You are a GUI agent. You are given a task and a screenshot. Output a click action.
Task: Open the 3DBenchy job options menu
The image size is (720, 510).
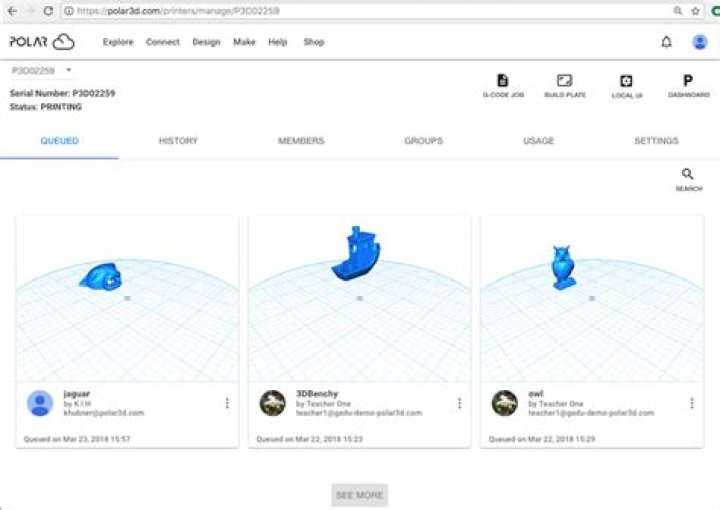click(x=459, y=403)
